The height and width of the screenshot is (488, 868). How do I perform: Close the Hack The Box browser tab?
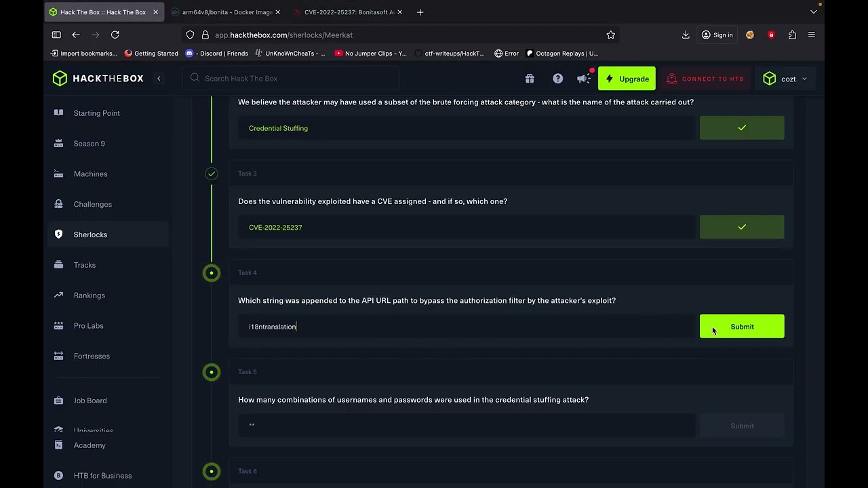click(155, 12)
